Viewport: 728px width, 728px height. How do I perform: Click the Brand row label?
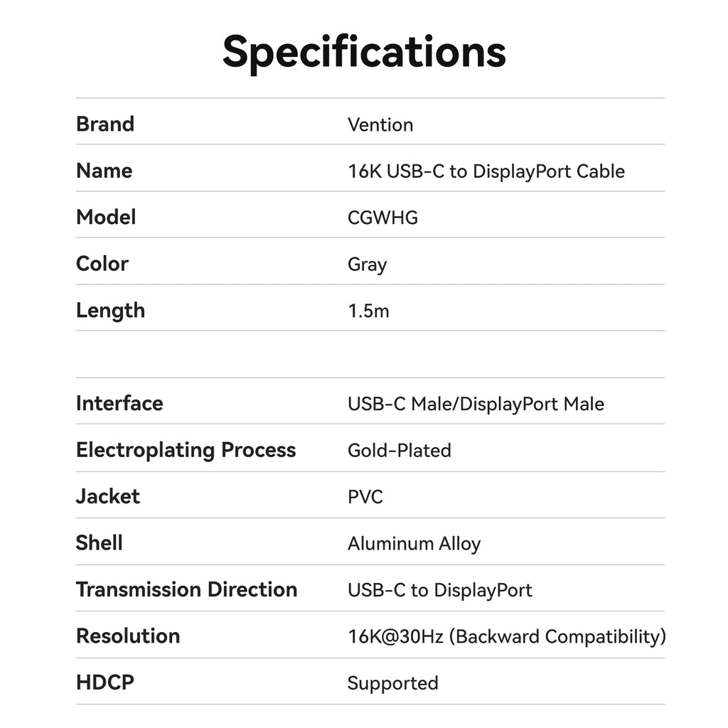(105, 124)
